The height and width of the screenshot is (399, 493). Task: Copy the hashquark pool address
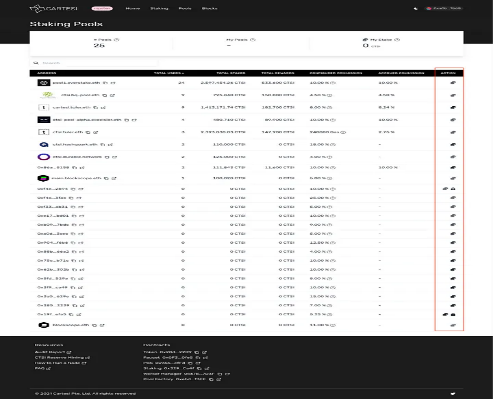(103, 144)
